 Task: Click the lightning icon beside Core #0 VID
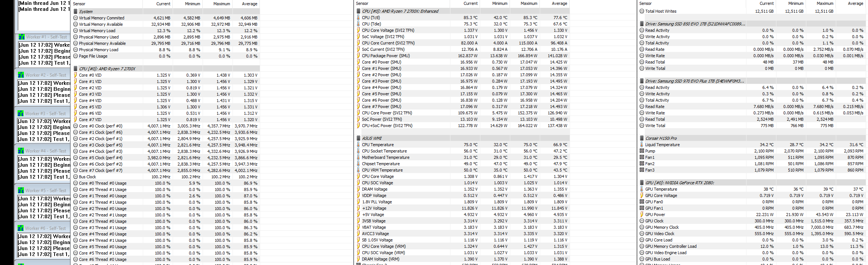tap(76, 75)
